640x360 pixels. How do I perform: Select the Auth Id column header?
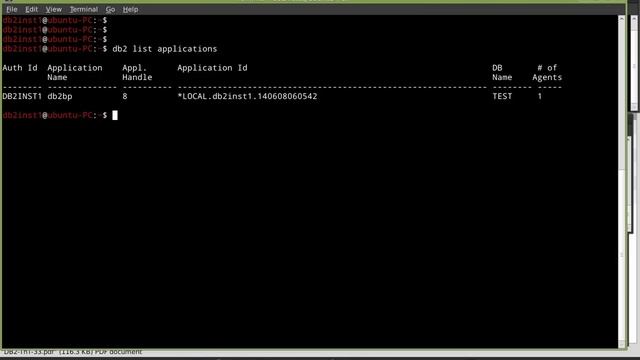click(20, 68)
